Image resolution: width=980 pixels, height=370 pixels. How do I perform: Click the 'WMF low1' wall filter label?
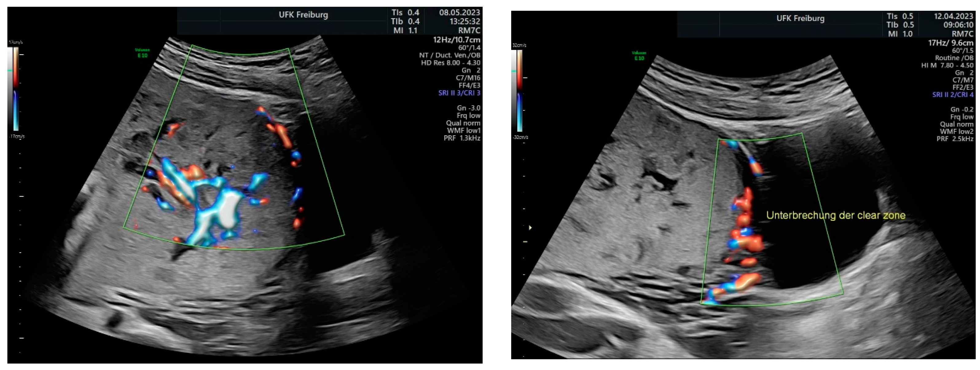click(463, 131)
